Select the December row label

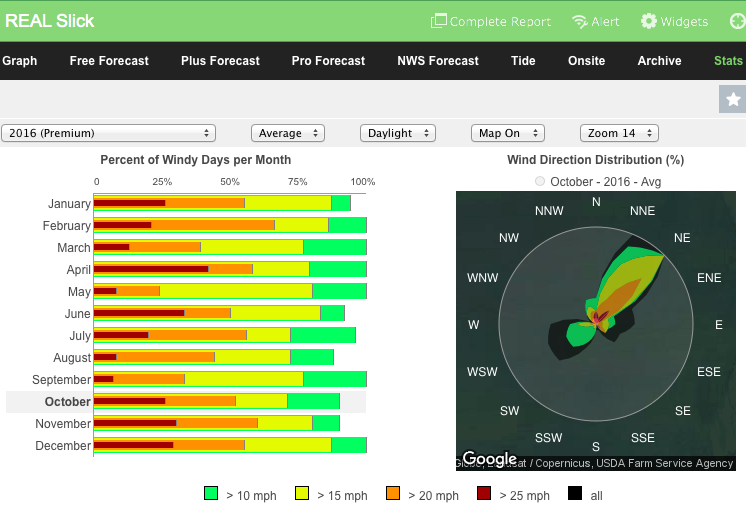pos(63,445)
